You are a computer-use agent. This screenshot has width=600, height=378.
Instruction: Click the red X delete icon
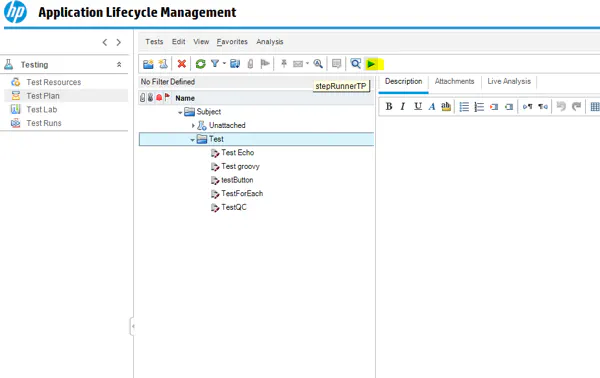181,64
